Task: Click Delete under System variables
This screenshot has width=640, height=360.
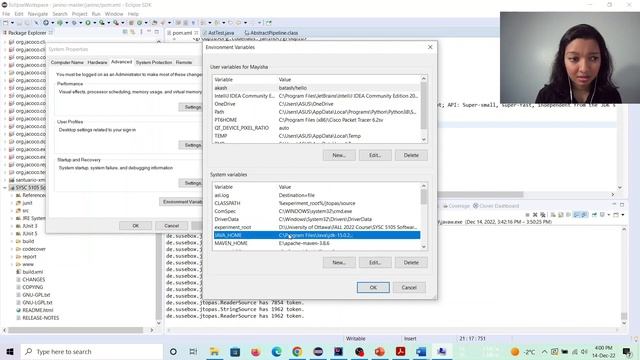Action: tap(411, 262)
